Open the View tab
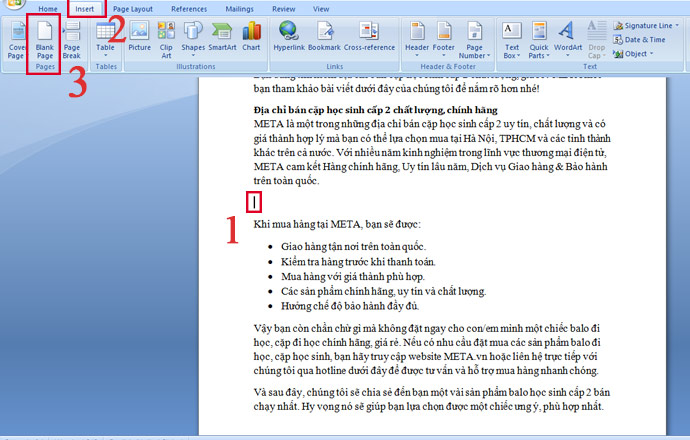Viewport: 690px width, 440px height. [x=321, y=9]
